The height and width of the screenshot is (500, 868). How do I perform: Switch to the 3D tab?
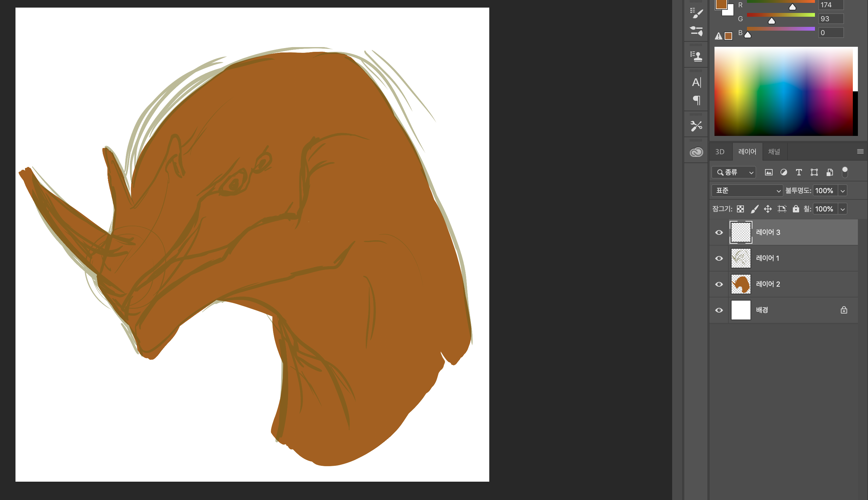[x=720, y=152]
